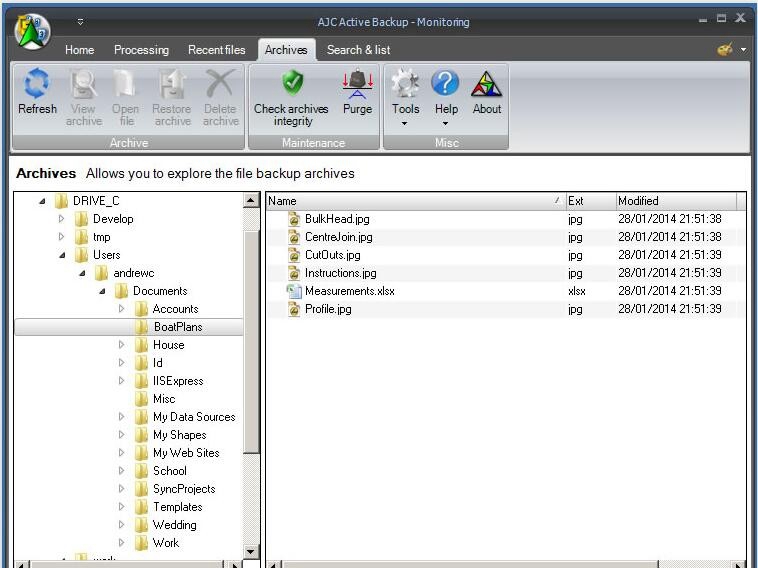This screenshot has height=568, width=758.
Task: Run Check archives integrity shield icon
Action: (292, 83)
